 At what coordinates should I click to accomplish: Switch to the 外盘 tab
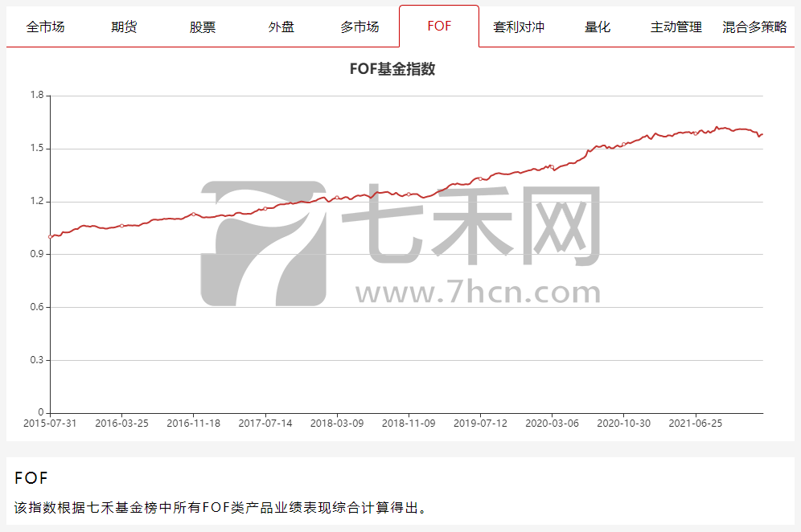click(281, 27)
